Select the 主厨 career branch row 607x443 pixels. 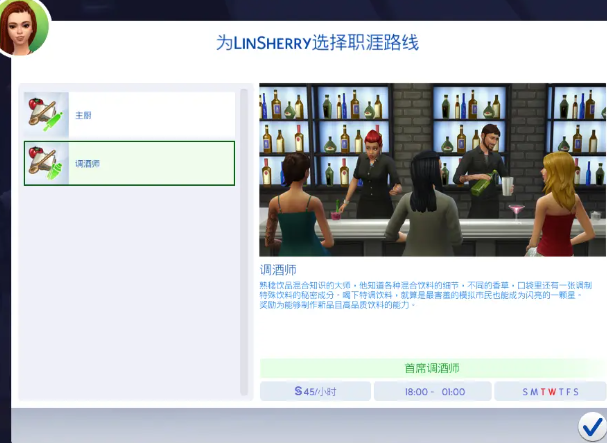pos(129,115)
